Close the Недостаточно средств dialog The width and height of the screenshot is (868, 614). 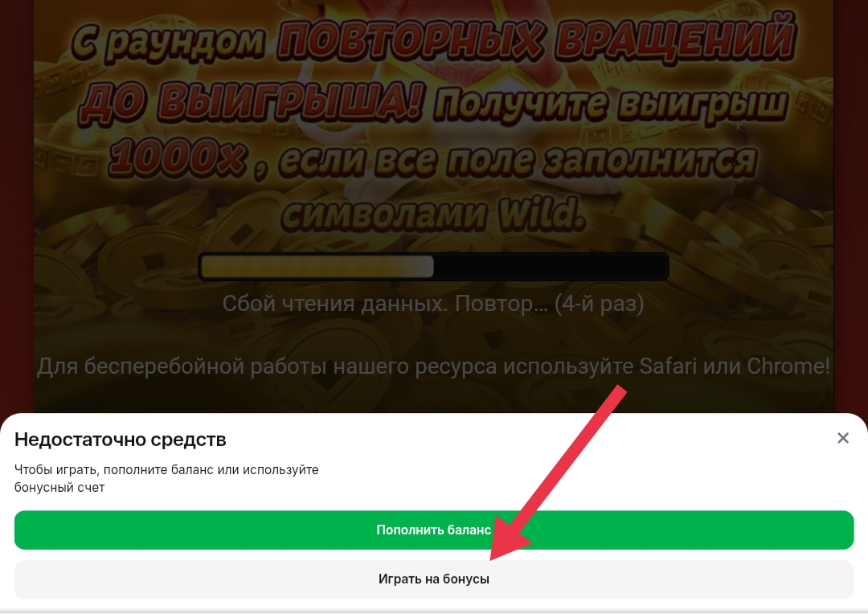[842, 439]
